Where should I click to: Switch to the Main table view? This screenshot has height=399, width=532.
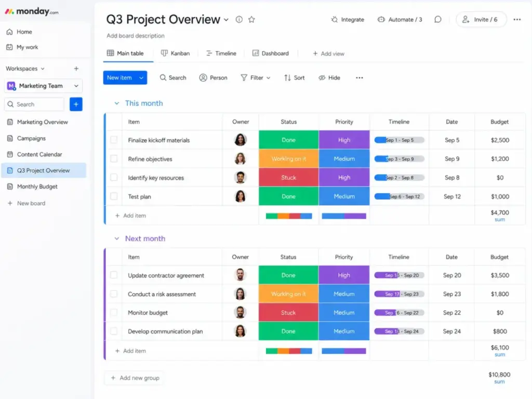coord(125,54)
